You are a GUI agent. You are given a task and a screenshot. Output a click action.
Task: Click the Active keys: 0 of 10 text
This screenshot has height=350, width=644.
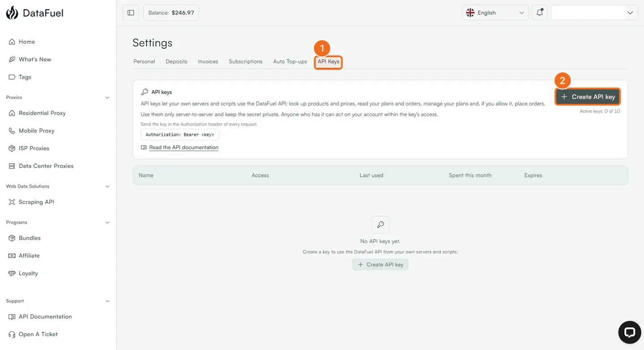[x=600, y=111]
